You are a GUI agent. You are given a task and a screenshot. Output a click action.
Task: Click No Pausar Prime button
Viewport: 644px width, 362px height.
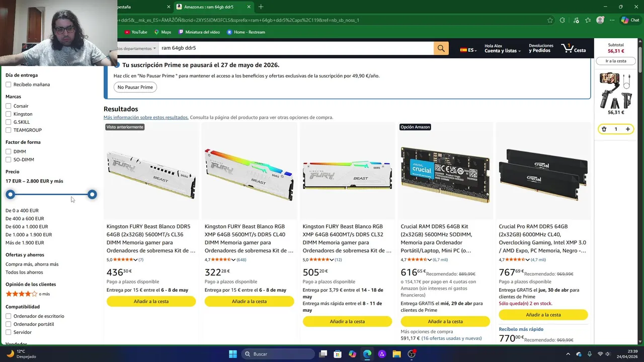click(135, 87)
